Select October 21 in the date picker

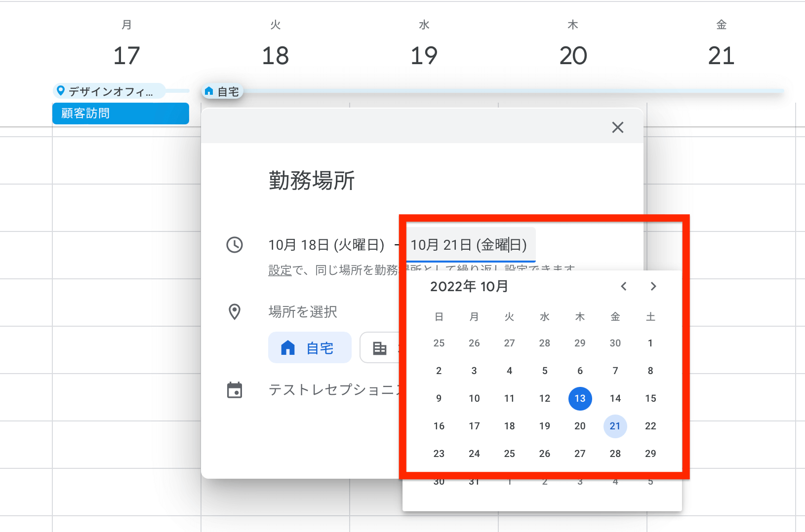(615, 426)
